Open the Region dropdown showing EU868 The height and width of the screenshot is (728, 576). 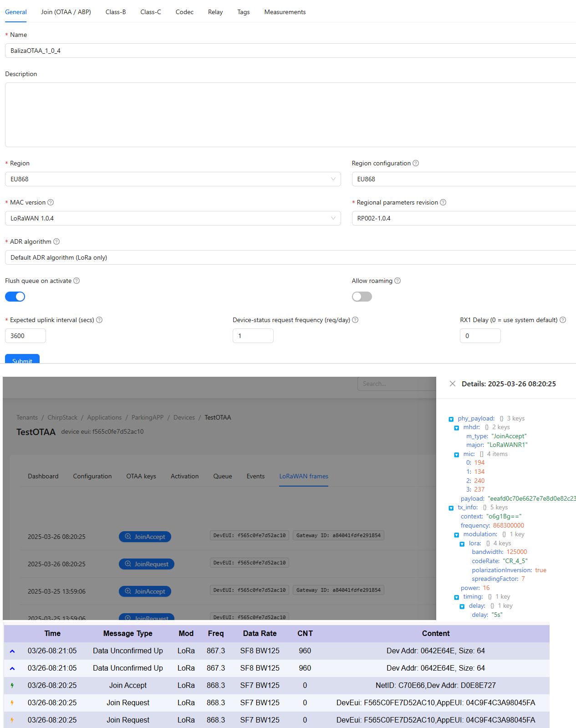point(173,179)
